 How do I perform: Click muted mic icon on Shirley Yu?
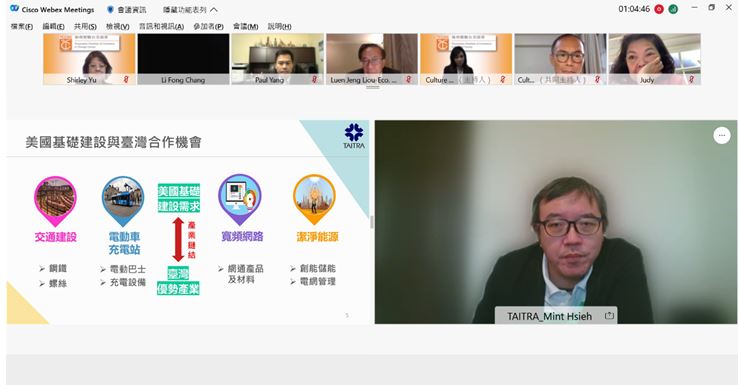[x=126, y=80]
